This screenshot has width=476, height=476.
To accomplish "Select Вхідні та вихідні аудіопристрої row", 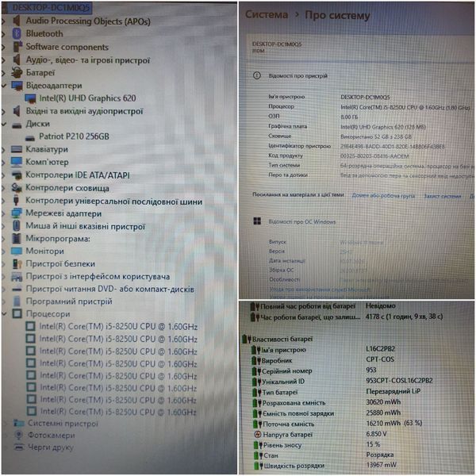I will point(84,111).
